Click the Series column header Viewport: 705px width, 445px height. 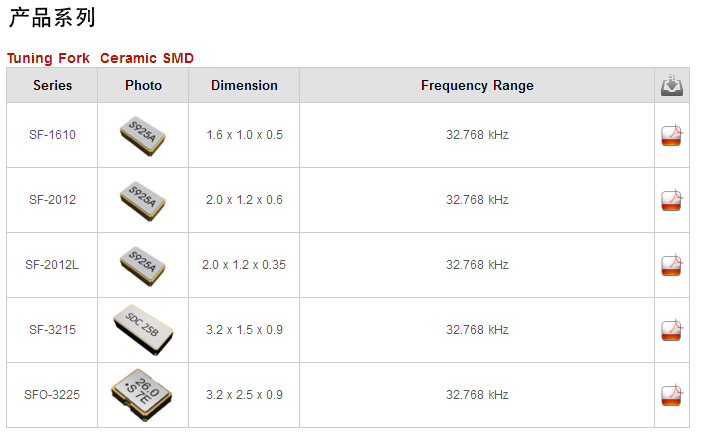52,85
